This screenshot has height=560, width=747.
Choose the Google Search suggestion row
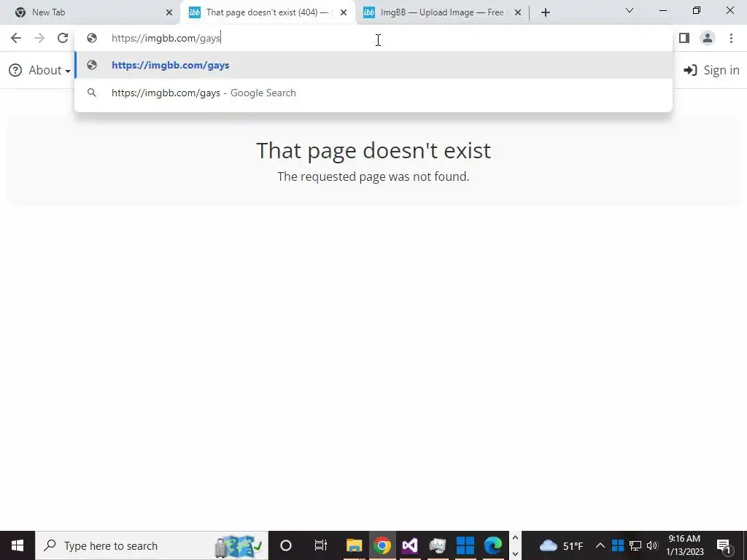tap(373, 93)
